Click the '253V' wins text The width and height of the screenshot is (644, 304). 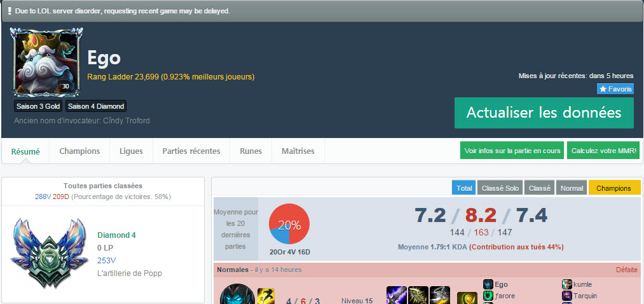tap(107, 261)
